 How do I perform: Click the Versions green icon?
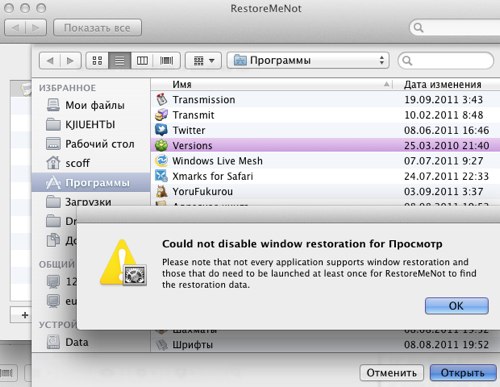pos(162,145)
